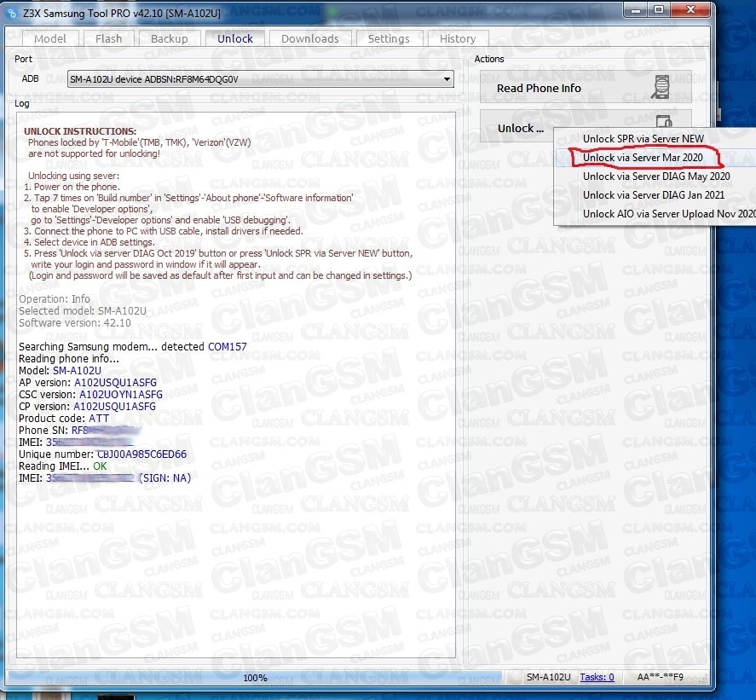
Task: Open the Settings tab
Action: (389, 38)
